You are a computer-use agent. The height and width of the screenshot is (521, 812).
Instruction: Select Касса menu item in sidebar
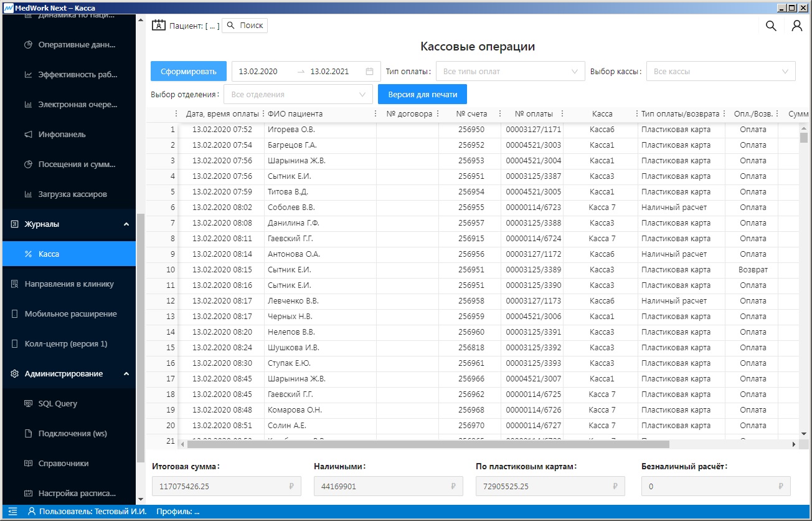point(49,254)
